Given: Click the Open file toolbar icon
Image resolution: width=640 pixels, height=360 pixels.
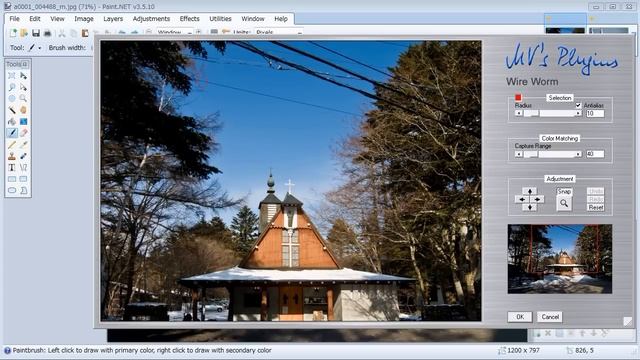Looking at the screenshot, I should (24, 33).
